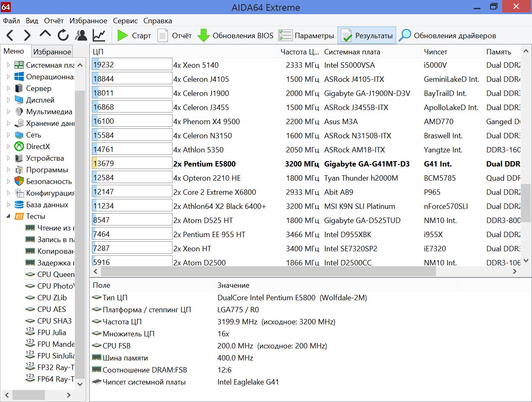Expand the Мультимедиа tree node
The image size is (532, 402).
8,112
